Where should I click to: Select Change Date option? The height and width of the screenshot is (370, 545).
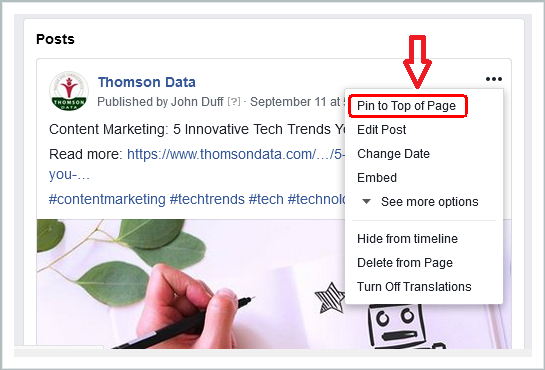393,154
